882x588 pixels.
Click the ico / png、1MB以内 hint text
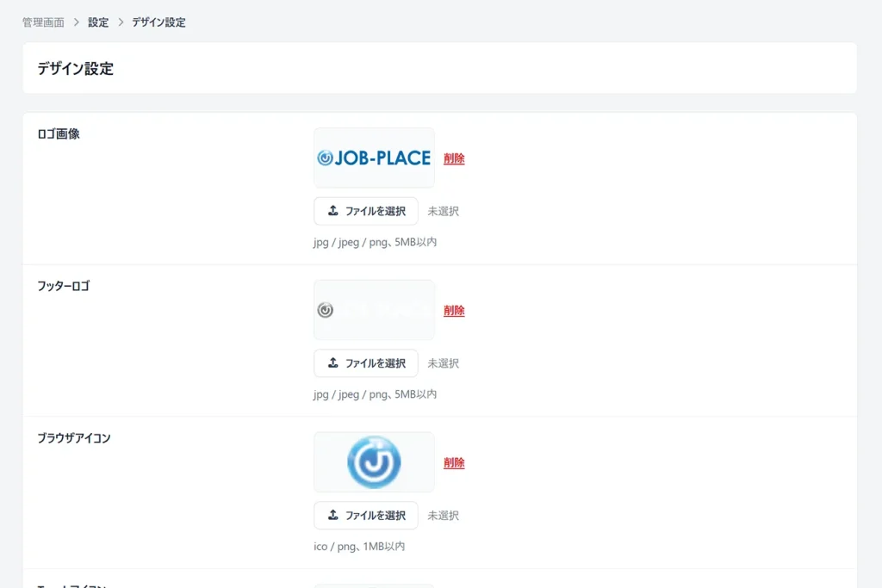[x=359, y=547]
